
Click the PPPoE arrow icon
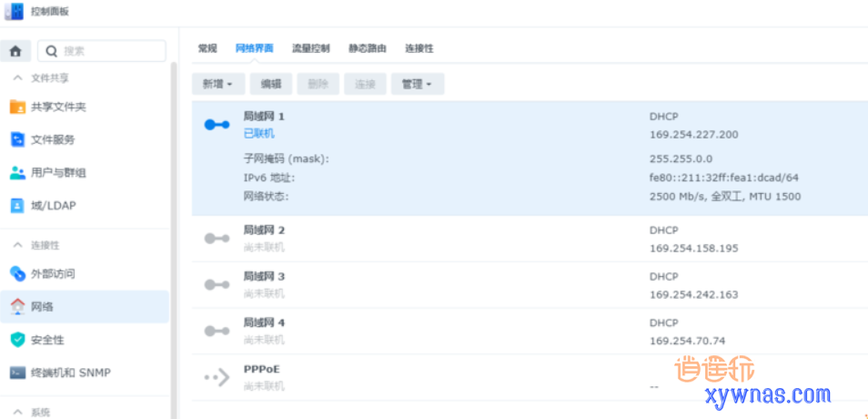(x=217, y=377)
